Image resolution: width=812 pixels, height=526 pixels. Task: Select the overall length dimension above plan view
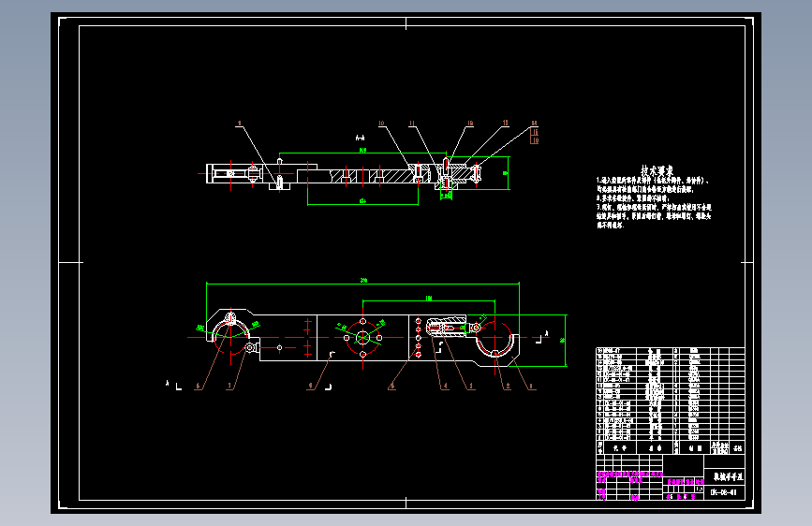click(x=363, y=280)
